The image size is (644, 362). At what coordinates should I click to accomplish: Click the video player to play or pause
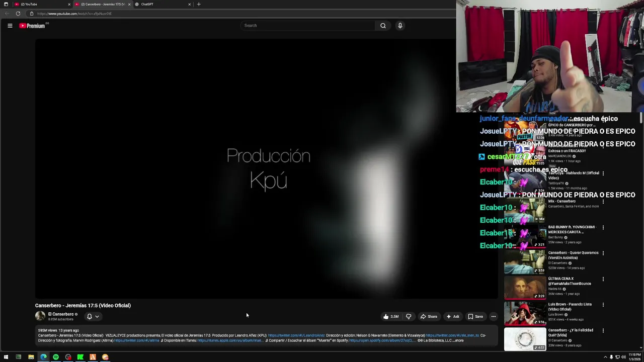[267, 168]
